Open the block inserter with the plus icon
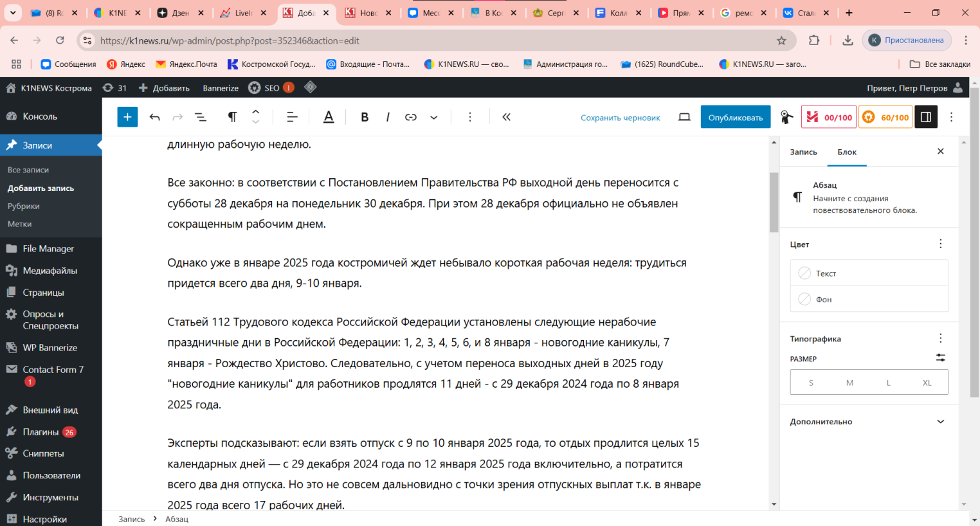Image resolution: width=980 pixels, height=526 pixels. 127,117
